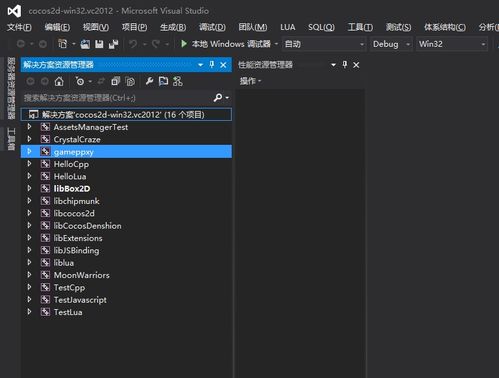Click the Home icon in Solution Explorer

[x=59, y=81]
